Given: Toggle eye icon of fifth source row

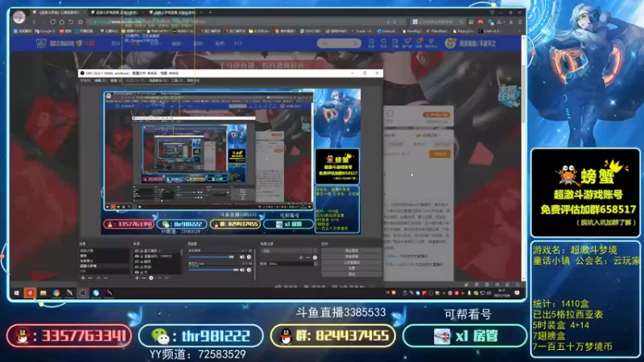Looking at the screenshot, I should (136, 272).
